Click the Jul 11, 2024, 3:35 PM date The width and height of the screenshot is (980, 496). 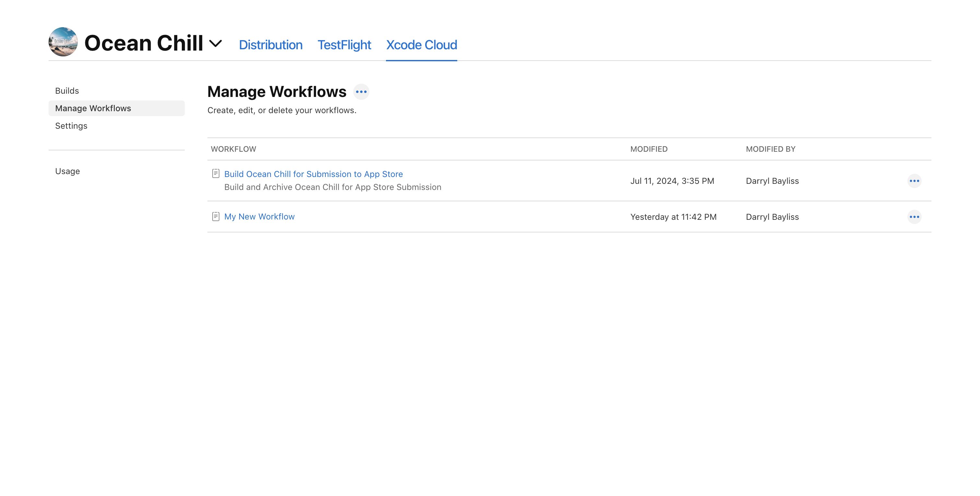(672, 181)
